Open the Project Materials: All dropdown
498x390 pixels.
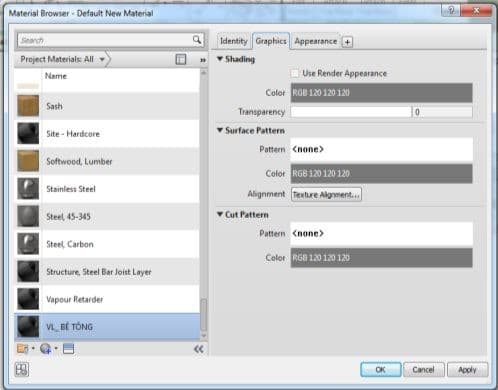coord(62,59)
